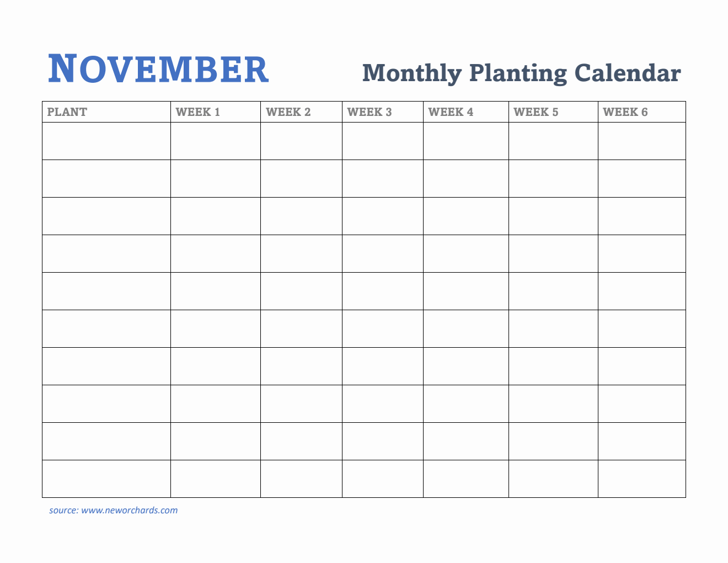The width and height of the screenshot is (728, 563).
Task: Select the last row cell under WEEK 6
Action: (x=642, y=479)
